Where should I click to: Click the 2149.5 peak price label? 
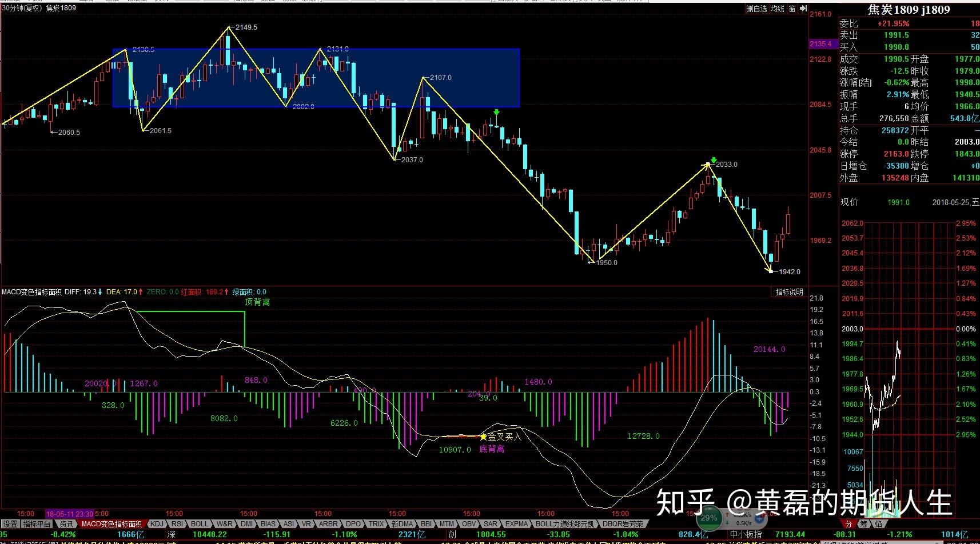246,27
